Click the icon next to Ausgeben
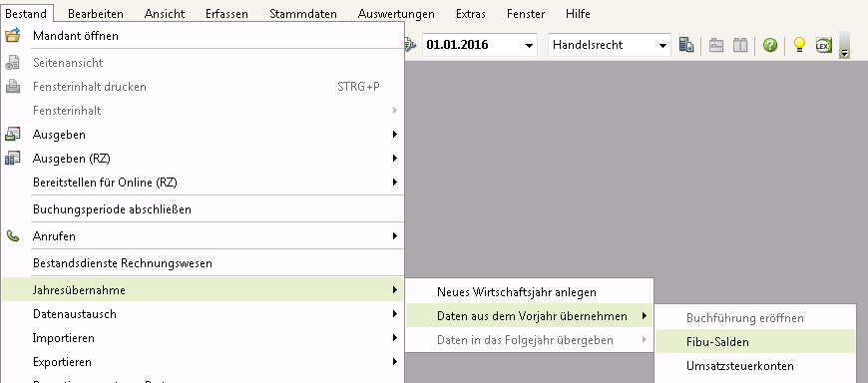The image size is (868, 383). (x=12, y=135)
